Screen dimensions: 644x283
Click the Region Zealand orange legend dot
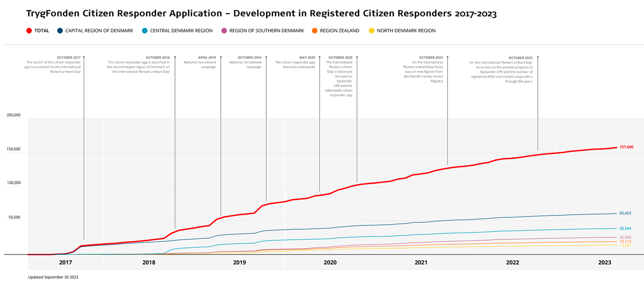(x=314, y=31)
